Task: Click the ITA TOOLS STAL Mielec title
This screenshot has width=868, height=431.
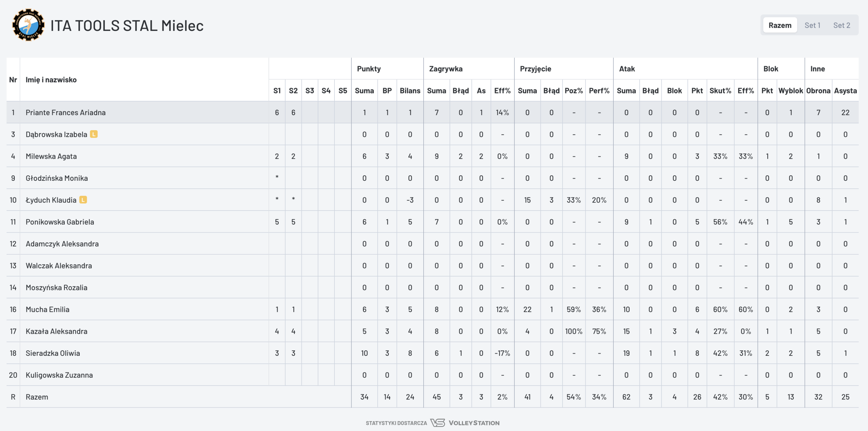Action: click(x=127, y=26)
